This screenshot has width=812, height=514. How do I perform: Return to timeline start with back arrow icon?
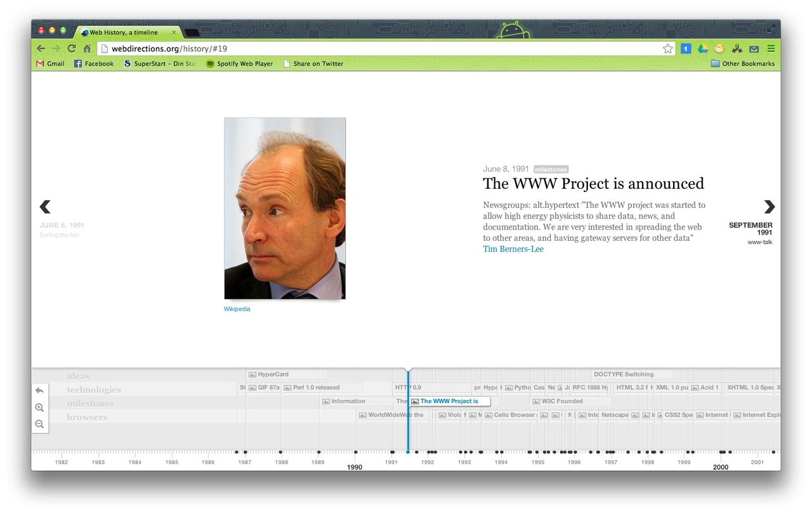click(39, 391)
